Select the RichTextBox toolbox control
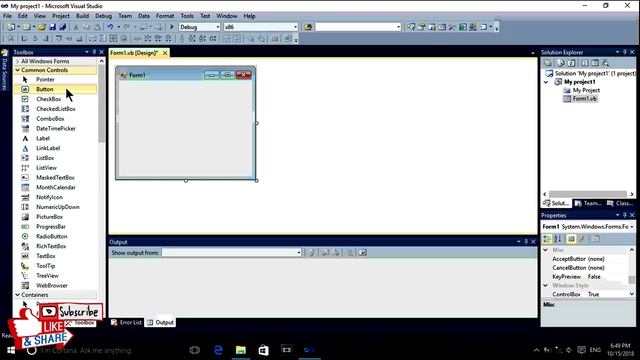 click(x=56, y=246)
